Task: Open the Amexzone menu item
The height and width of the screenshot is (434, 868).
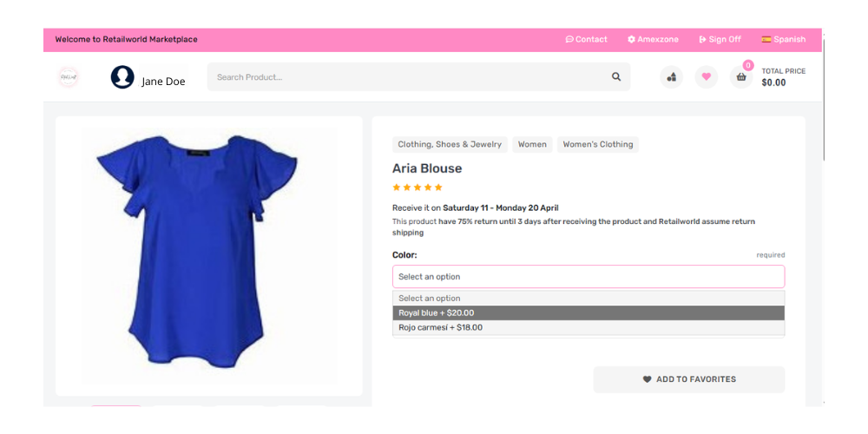Action: (652, 39)
